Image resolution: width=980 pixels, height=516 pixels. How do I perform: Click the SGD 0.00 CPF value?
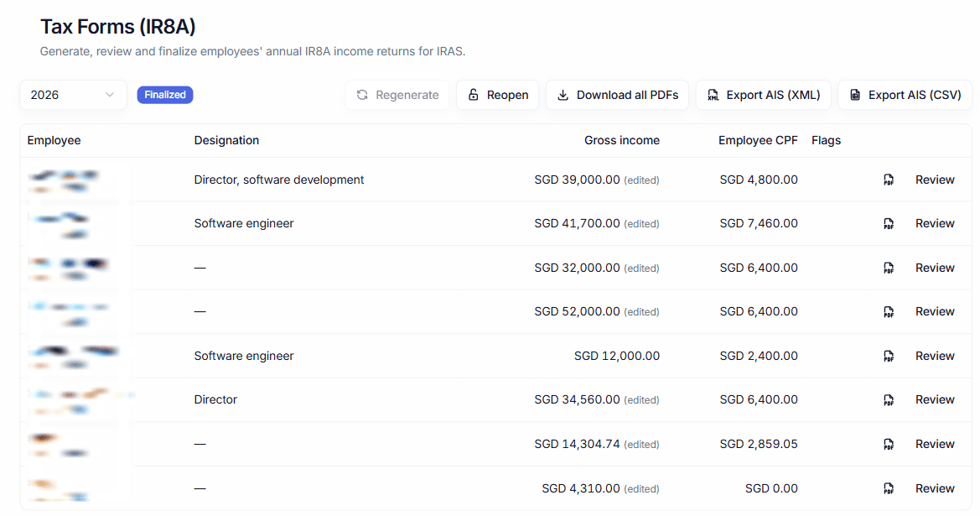[x=771, y=488]
